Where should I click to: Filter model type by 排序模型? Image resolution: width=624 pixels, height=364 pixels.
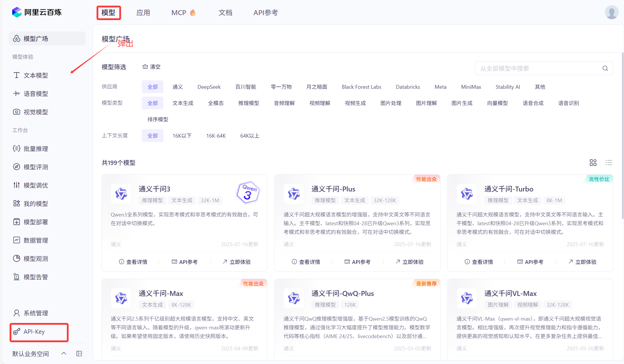pyautogui.click(x=158, y=119)
